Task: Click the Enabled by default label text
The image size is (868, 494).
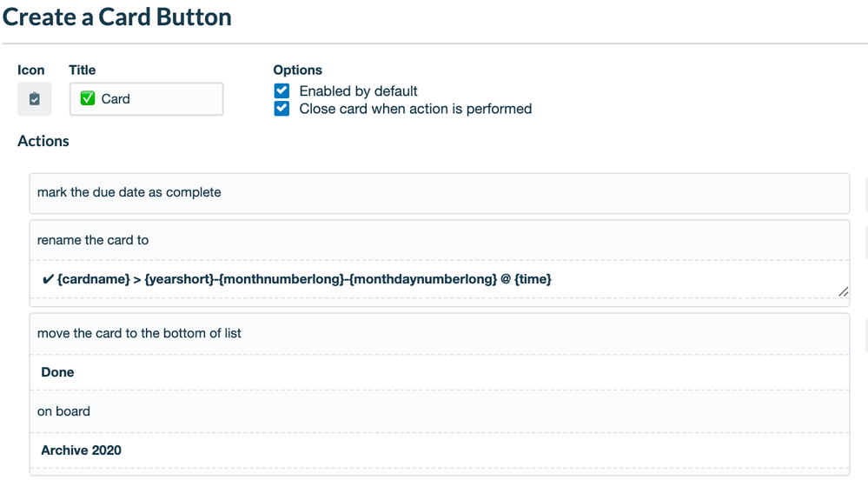Action: [x=358, y=90]
